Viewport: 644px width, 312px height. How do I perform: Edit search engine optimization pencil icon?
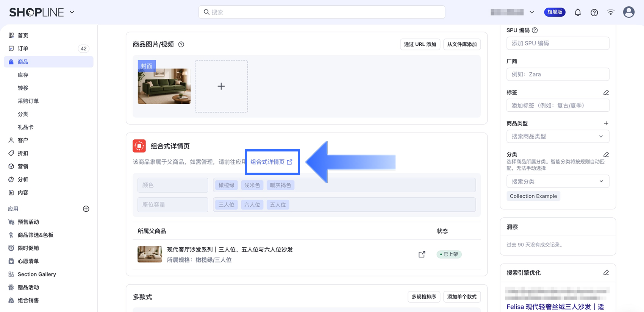click(x=606, y=273)
